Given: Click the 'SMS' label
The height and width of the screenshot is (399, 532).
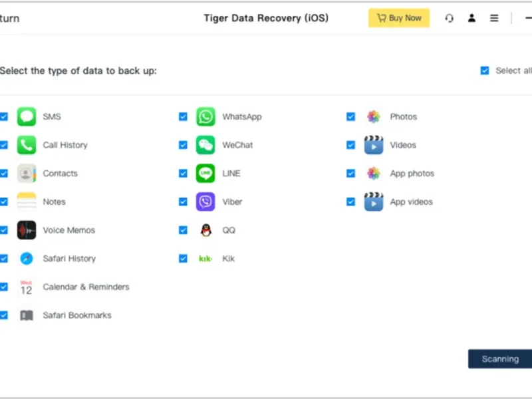Looking at the screenshot, I should click(x=52, y=116).
